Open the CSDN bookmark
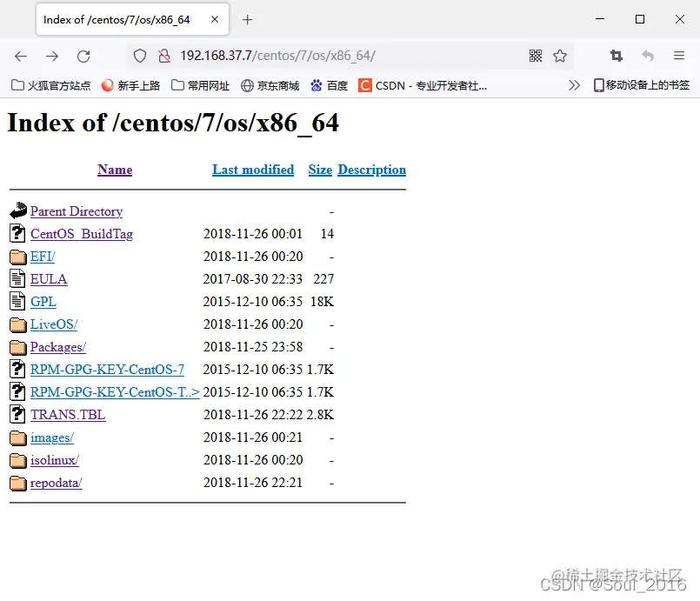Image resolution: width=700 pixels, height=601 pixels. [423, 85]
